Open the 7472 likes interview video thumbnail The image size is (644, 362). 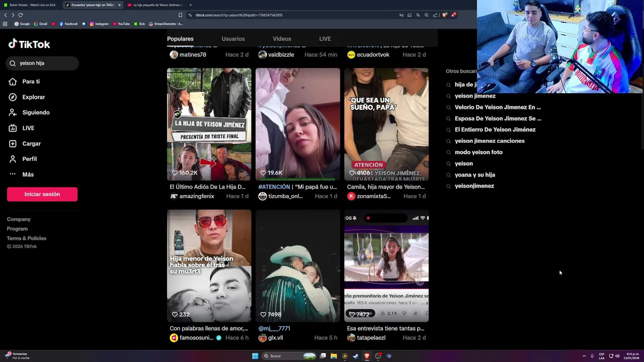tap(386, 266)
